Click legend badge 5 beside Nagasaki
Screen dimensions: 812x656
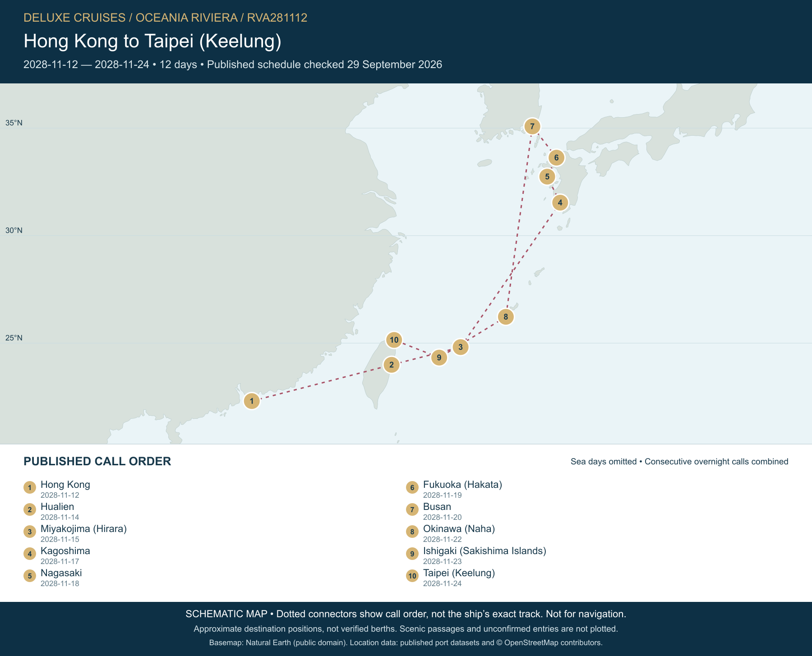click(30, 576)
